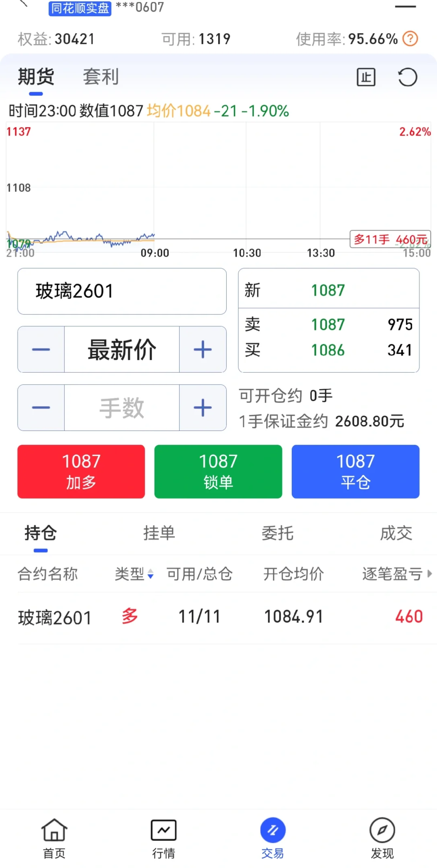Tap the 多 position type label

coord(130,616)
